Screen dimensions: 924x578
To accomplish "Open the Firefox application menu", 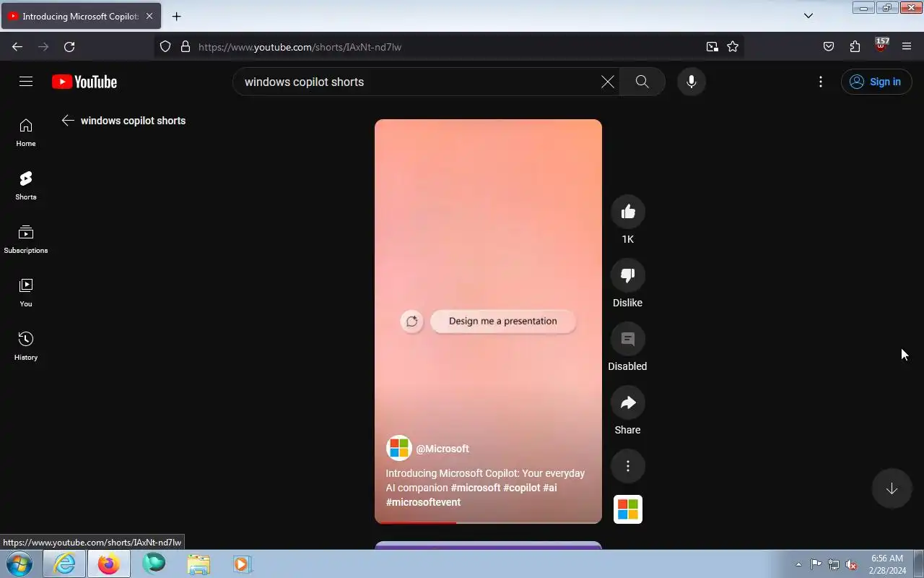I will 907,46.
